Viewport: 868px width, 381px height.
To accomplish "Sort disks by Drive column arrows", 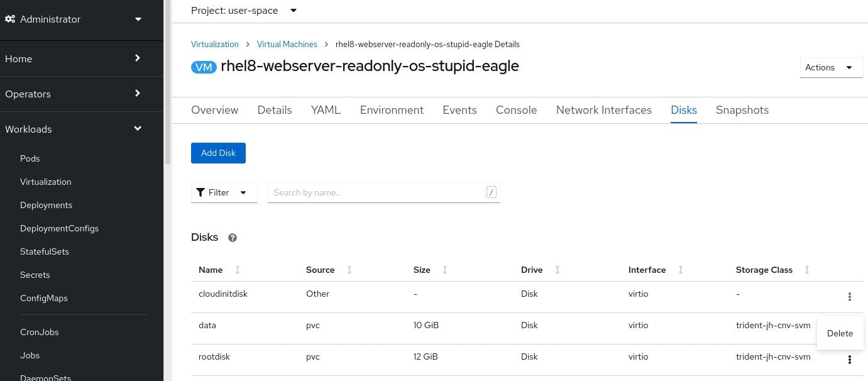I will [557, 270].
